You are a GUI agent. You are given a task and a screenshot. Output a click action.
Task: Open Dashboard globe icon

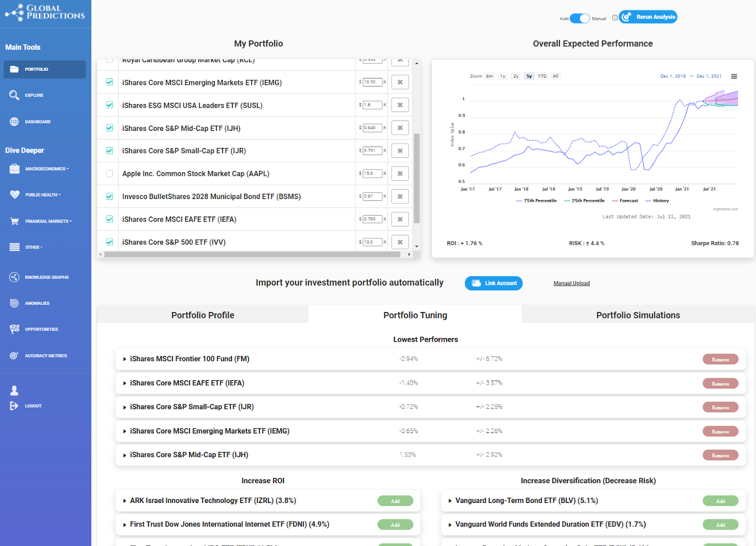point(14,121)
